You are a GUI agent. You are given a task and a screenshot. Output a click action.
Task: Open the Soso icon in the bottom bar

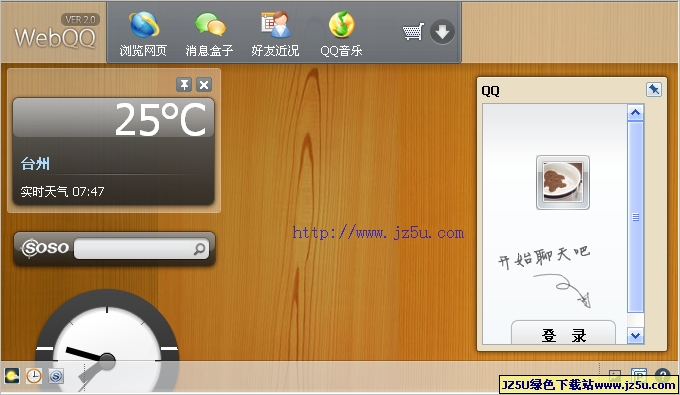pos(56,375)
